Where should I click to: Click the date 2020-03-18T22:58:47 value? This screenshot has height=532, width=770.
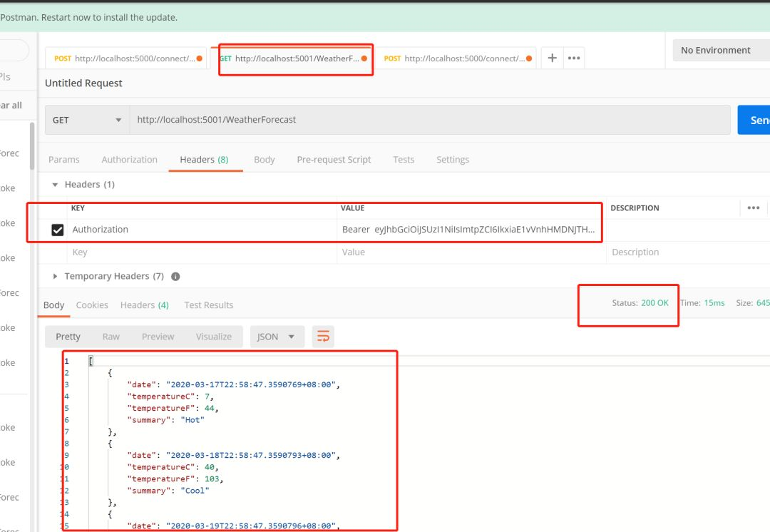coord(252,456)
